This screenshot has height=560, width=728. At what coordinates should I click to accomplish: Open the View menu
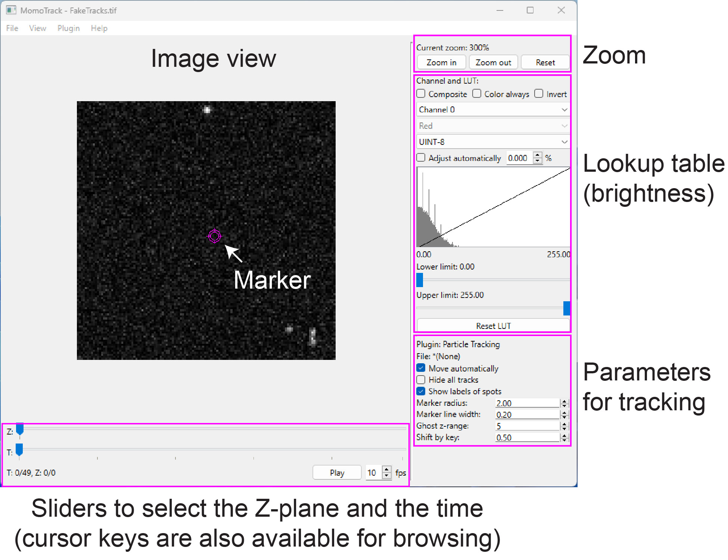coord(37,28)
